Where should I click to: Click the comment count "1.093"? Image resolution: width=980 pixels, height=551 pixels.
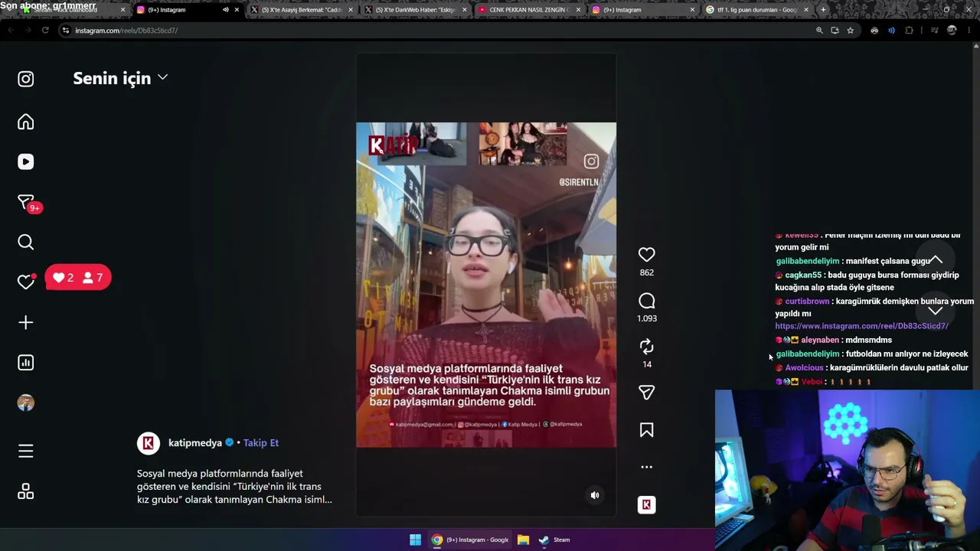[x=647, y=318]
